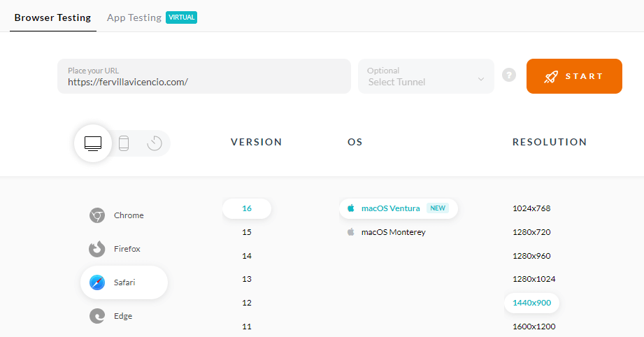Select Safari version 12
Viewport: 644px width, 337px height.
pyautogui.click(x=247, y=303)
